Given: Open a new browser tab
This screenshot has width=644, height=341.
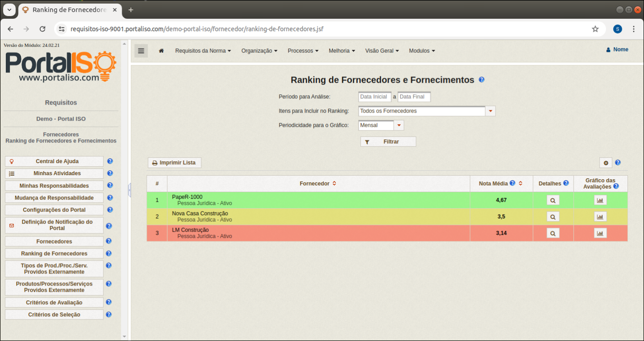Looking at the screenshot, I should 131,10.
